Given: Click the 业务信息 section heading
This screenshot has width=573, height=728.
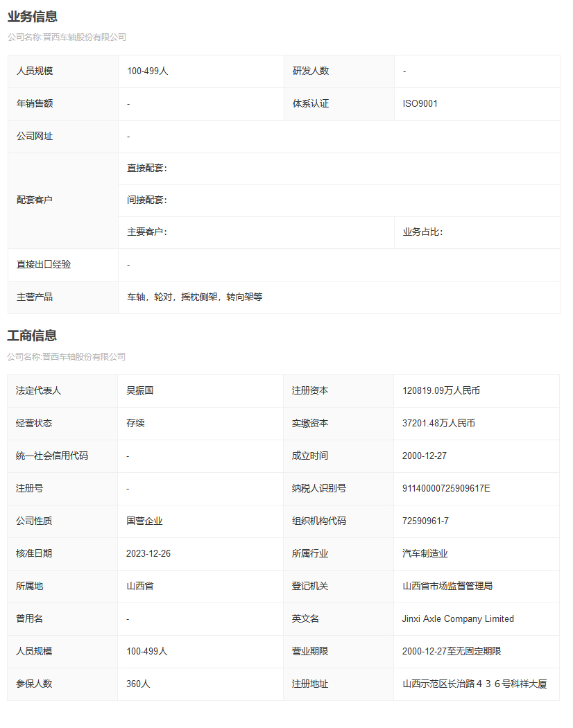Looking at the screenshot, I should click(33, 17).
